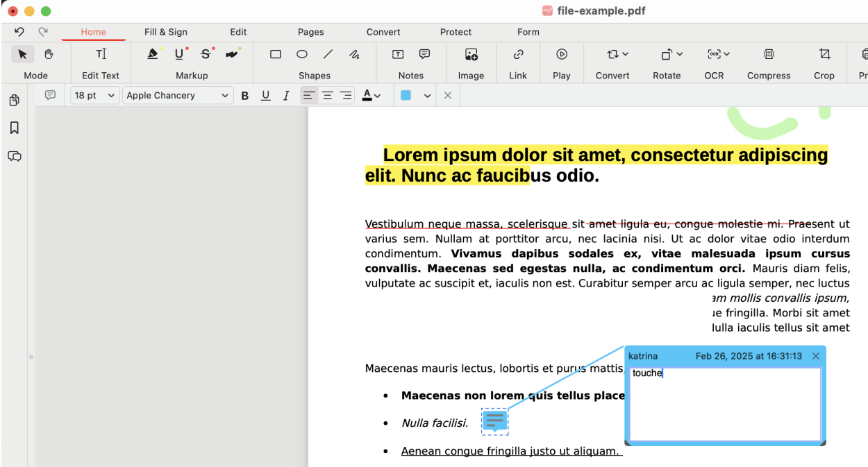Open the page thumbnails sidebar panel
Image resolution: width=868 pixels, height=467 pixels.
14,100
